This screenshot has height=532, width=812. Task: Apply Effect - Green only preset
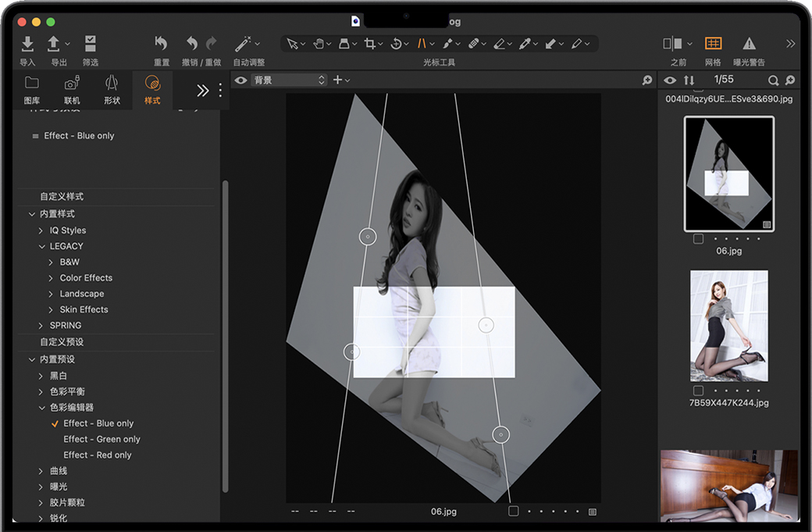pyautogui.click(x=101, y=439)
